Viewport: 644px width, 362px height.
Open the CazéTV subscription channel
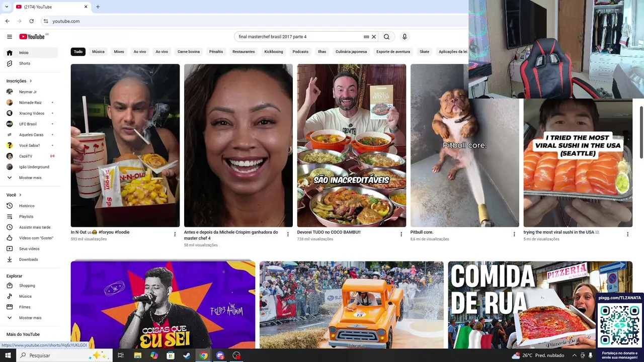(31, 156)
